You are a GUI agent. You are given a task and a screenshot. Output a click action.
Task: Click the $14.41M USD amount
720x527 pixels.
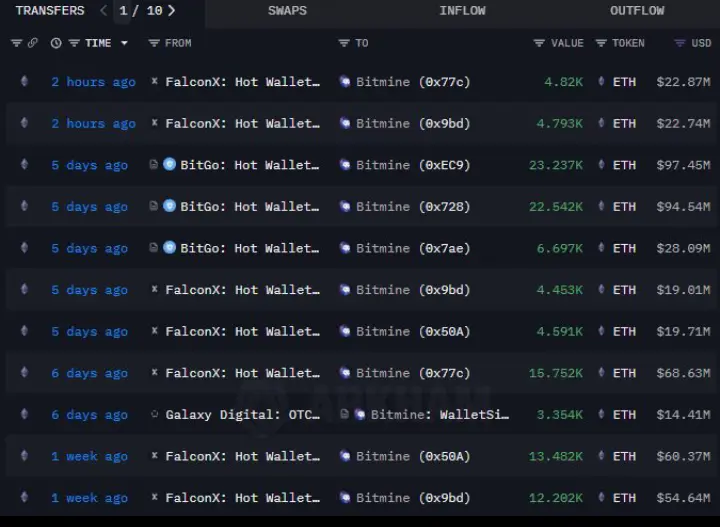(683, 415)
